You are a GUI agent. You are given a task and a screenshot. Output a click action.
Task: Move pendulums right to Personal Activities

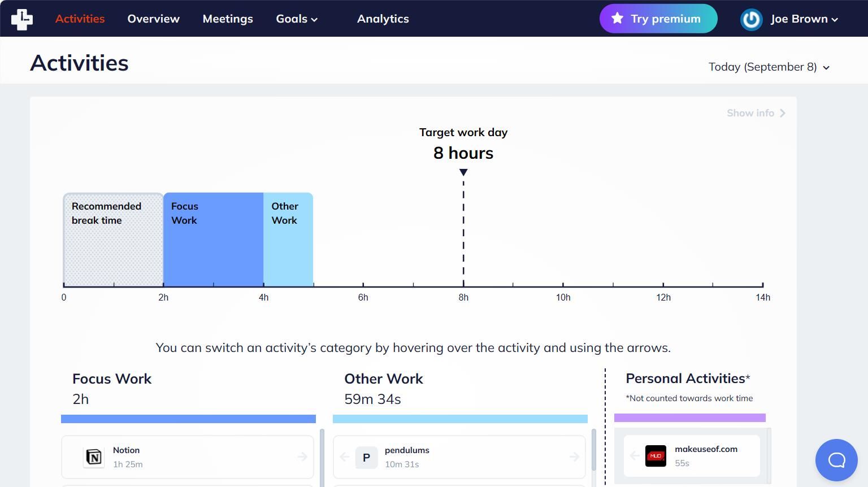[574, 456]
